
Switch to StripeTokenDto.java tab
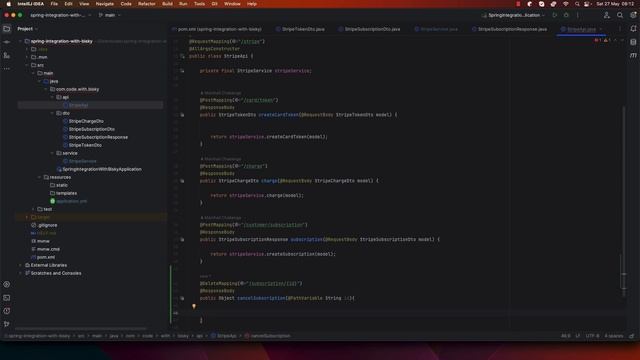300,29
